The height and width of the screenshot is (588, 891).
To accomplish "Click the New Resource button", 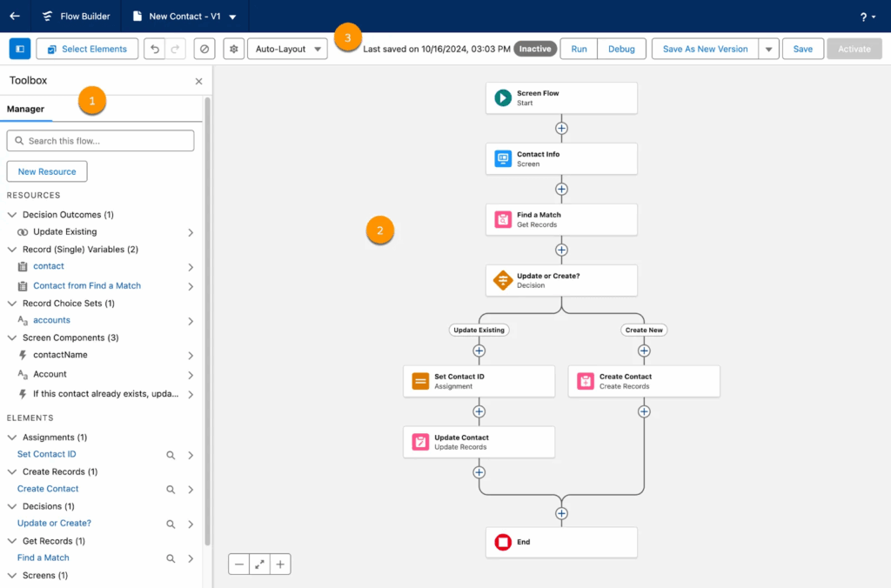I will (47, 171).
